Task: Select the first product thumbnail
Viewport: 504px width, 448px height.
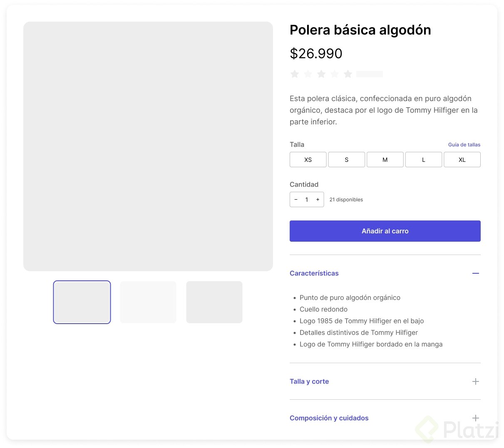Action: pyautogui.click(x=82, y=302)
